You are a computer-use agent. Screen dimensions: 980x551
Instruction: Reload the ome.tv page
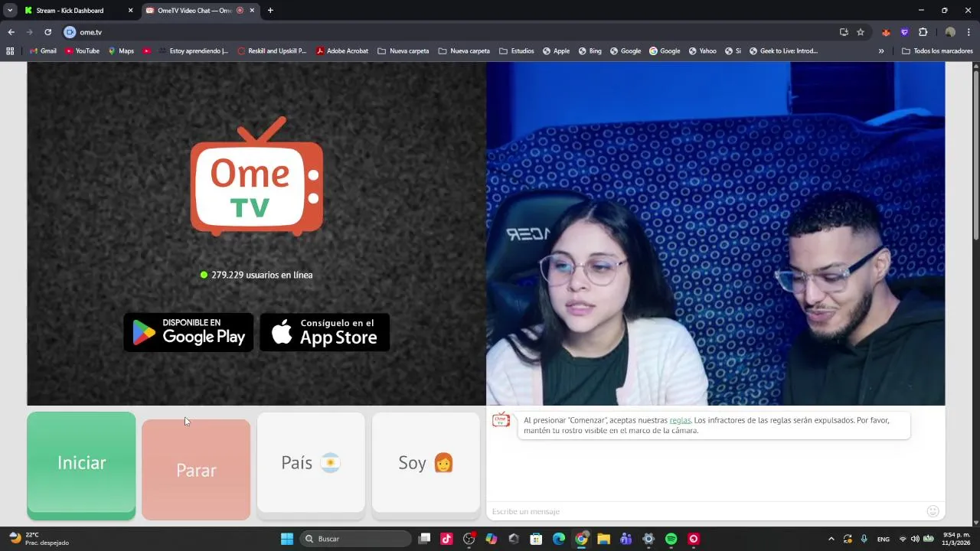[47, 32]
